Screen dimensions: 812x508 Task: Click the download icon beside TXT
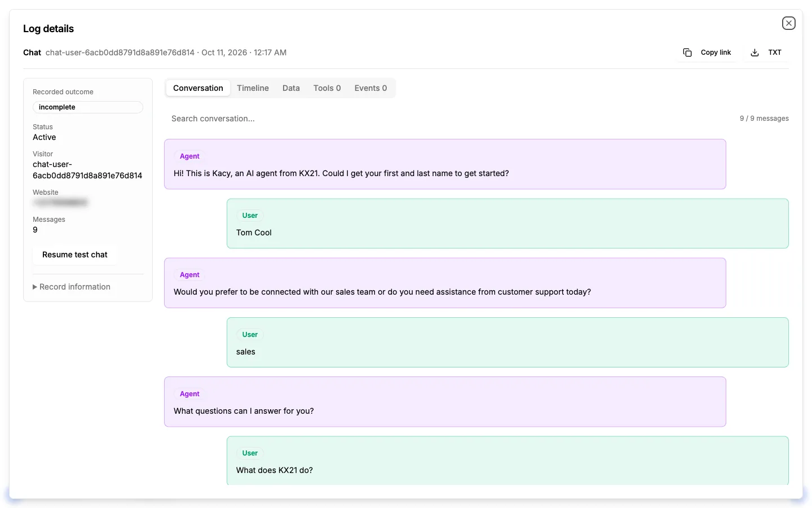[x=754, y=52]
